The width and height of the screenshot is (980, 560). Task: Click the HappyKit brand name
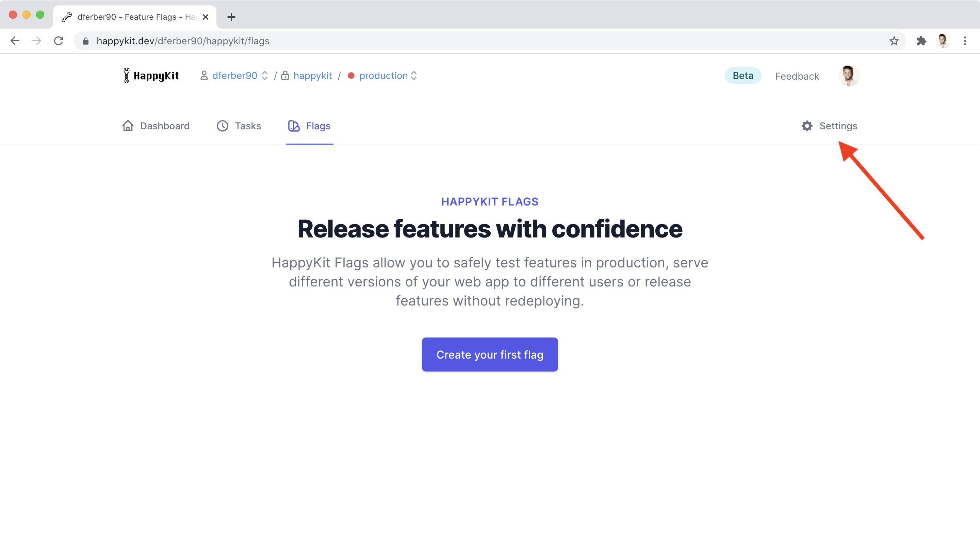(156, 76)
